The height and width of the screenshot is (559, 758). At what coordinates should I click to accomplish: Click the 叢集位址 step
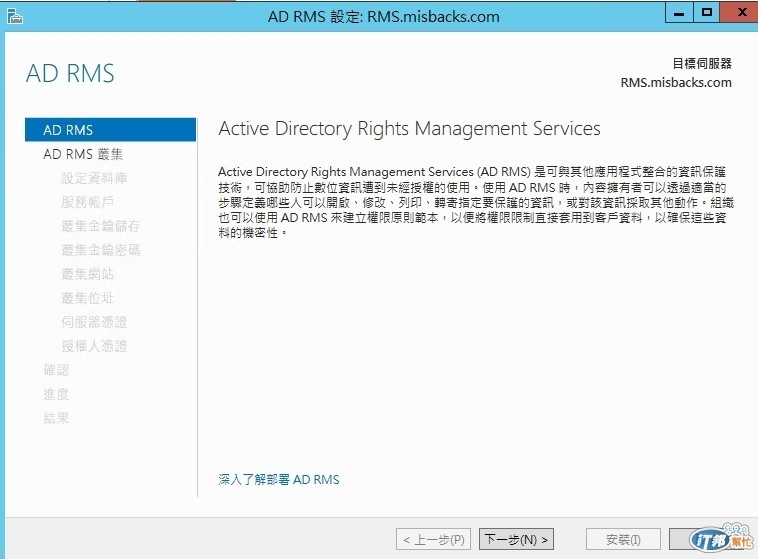tap(87, 298)
